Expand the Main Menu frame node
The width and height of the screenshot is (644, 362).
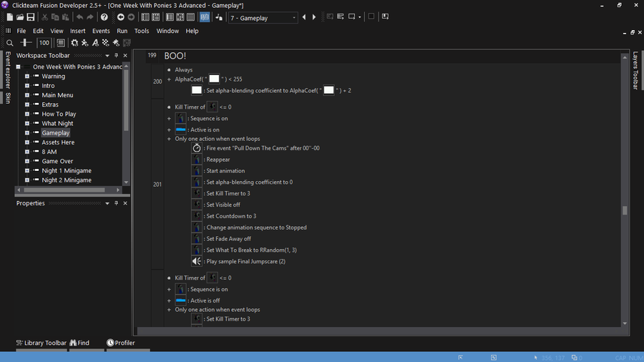click(x=27, y=95)
